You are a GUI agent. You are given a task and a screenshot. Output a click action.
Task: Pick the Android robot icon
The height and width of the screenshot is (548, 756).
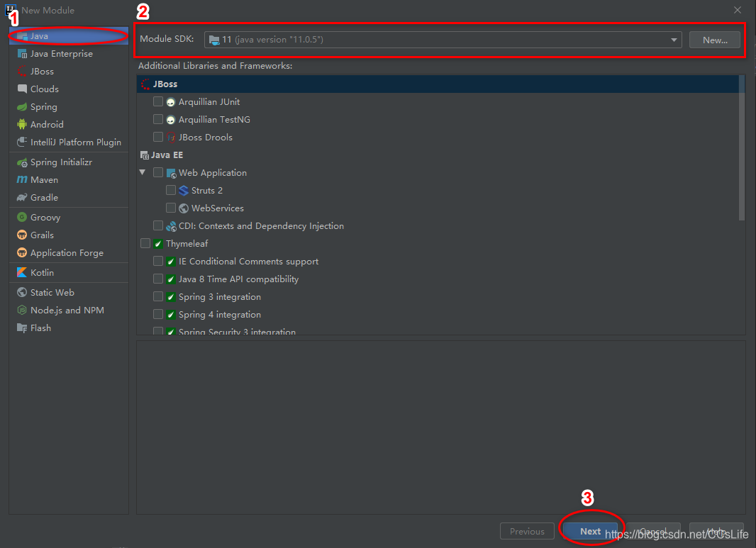click(x=22, y=124)
